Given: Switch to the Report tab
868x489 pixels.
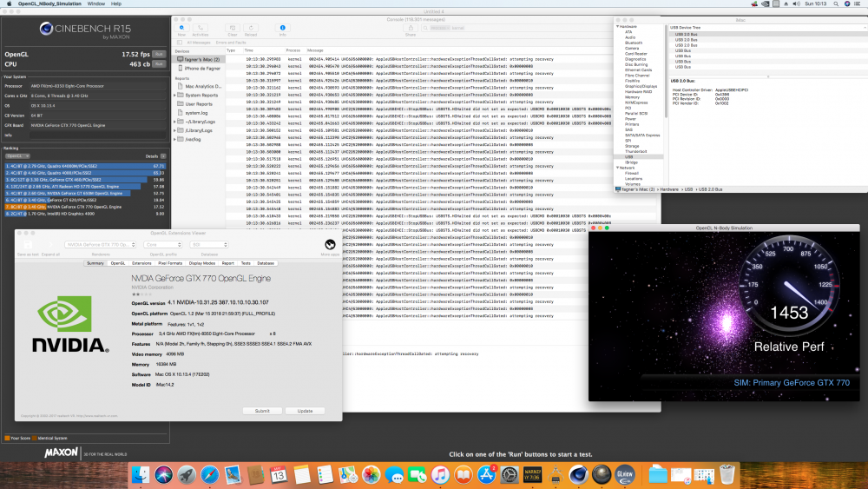Looking at the screenshot, I should 228,263.
